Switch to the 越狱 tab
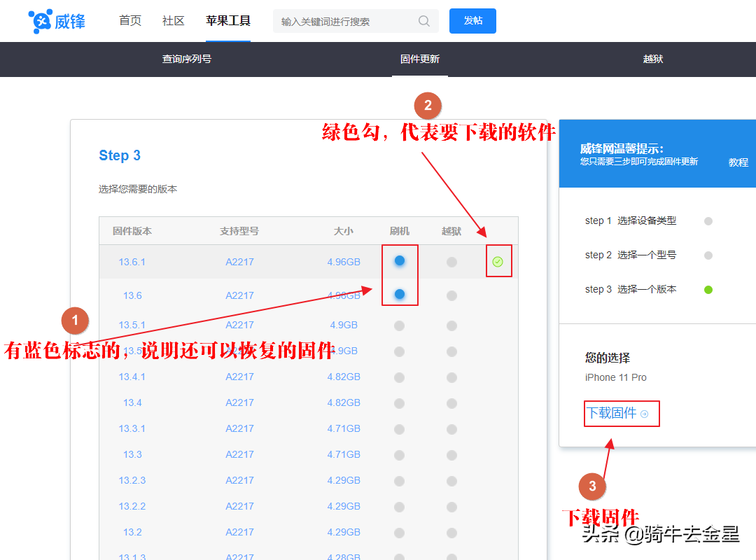Image resolution: width=756 pixels, height=560 pixels. 652,59
